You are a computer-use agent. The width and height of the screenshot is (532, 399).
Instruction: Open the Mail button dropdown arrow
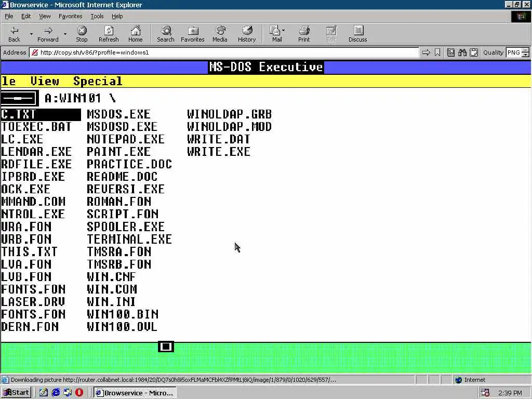coord(284,31)
